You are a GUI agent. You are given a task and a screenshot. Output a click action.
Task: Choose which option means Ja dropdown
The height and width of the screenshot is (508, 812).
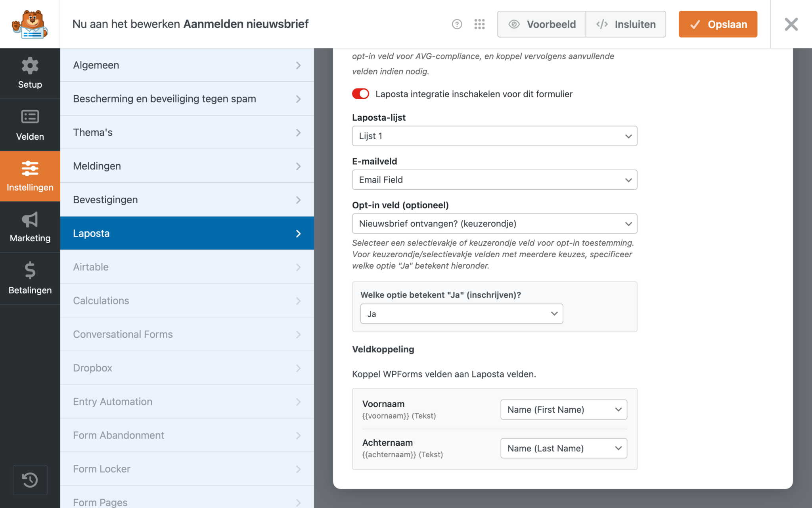click(x=462, y=314)
